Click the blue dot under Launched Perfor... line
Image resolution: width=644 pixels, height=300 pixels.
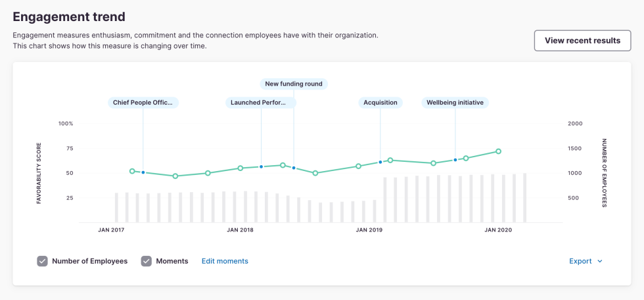pyautogui.click(x=261, y=166)
